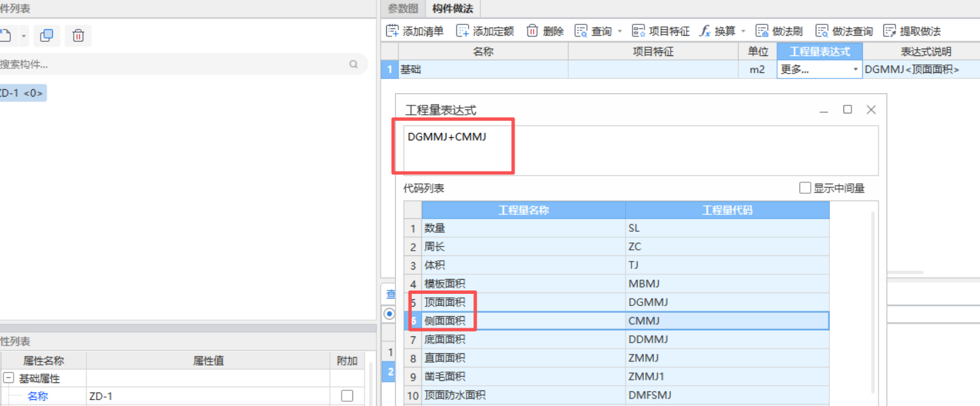Click 查询 toolbar button

(594, 31)
